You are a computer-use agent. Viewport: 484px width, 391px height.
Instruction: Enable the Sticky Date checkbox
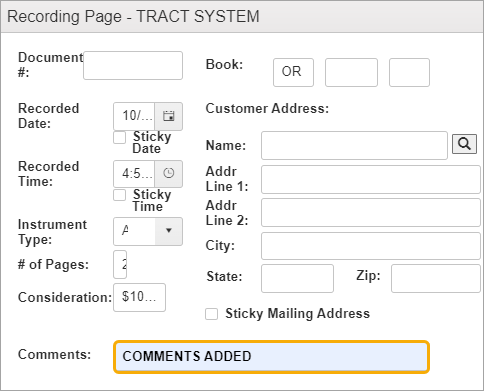(x=119, y=137)
